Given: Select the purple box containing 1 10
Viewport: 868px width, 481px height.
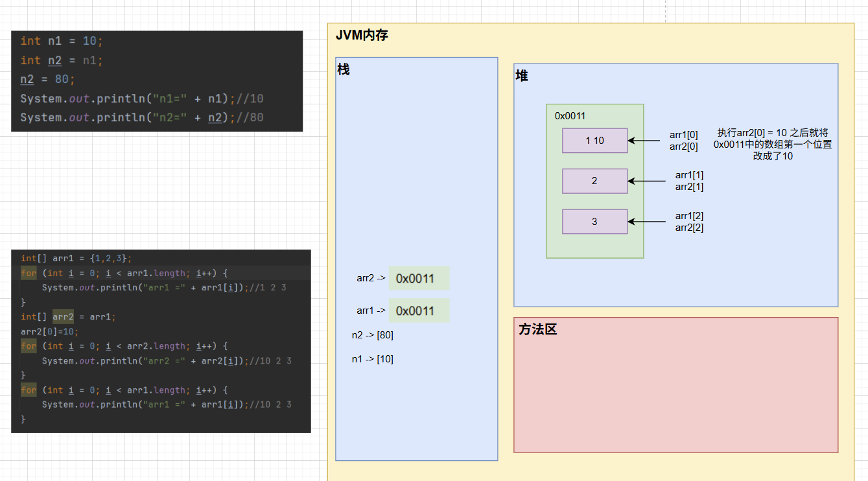Looking at the screenshot, I should (x=594, y=141).
